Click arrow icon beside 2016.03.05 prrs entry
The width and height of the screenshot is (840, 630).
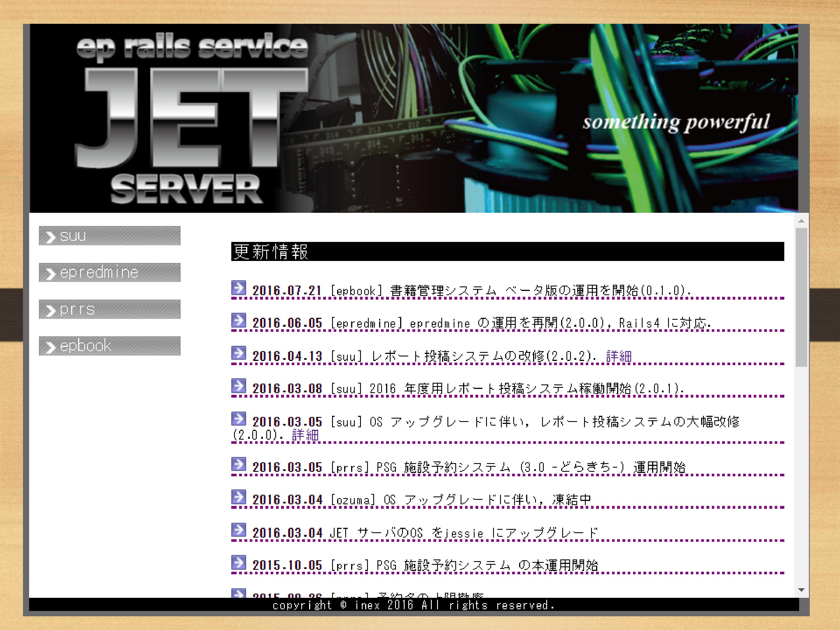pyautogui.click(x=239, y=465)
